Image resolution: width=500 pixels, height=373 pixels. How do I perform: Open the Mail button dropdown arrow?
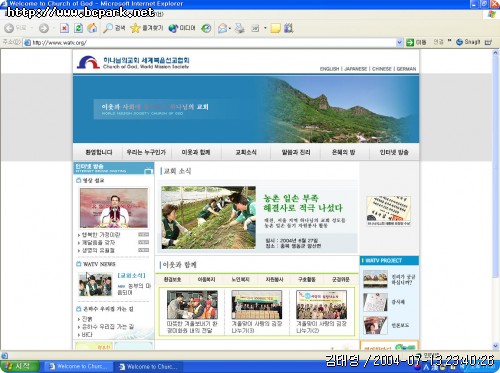[x=230, y=28]
